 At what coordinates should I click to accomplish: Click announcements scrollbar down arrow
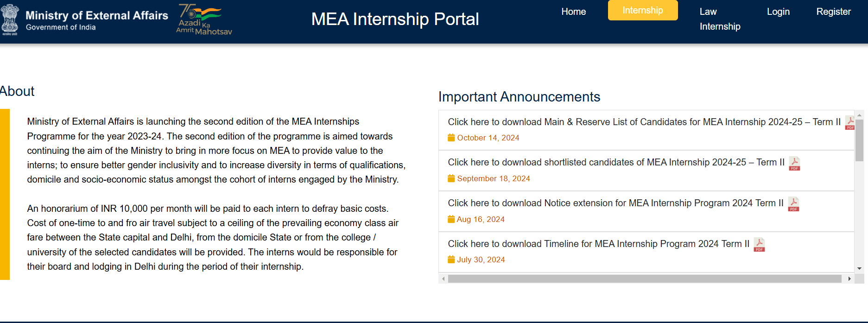tap(859, 268)
